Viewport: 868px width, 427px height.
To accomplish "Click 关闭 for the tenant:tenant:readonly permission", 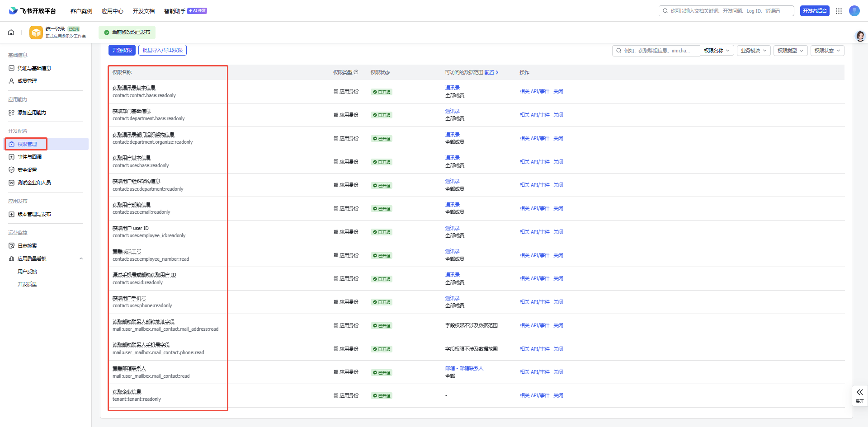I will (558, 395).
